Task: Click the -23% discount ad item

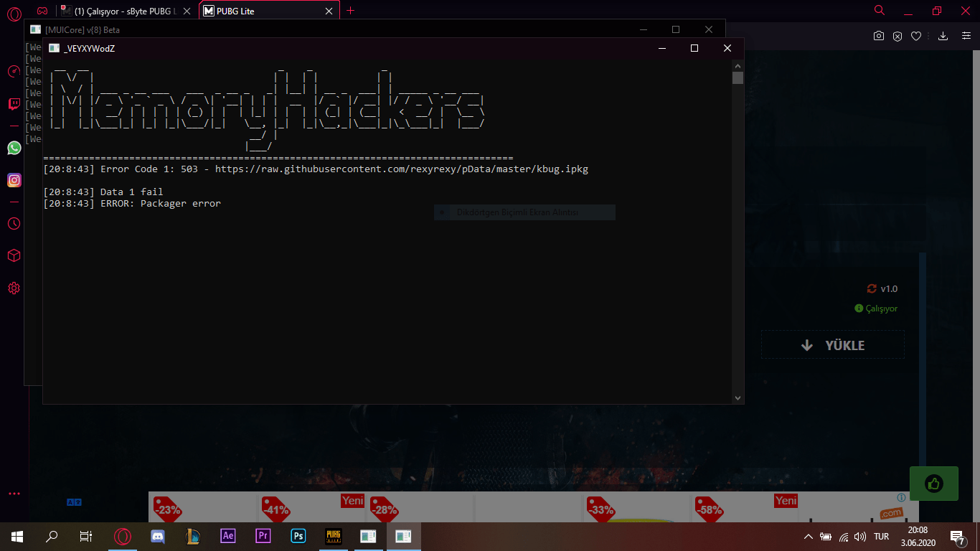Action: (x=202, y=507)
